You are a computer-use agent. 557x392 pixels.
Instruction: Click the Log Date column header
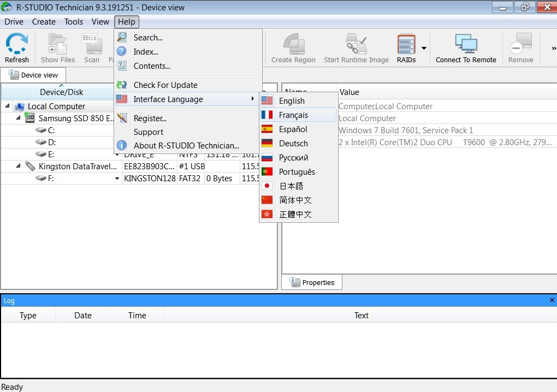pyautogui.click(x=83, y=316)
